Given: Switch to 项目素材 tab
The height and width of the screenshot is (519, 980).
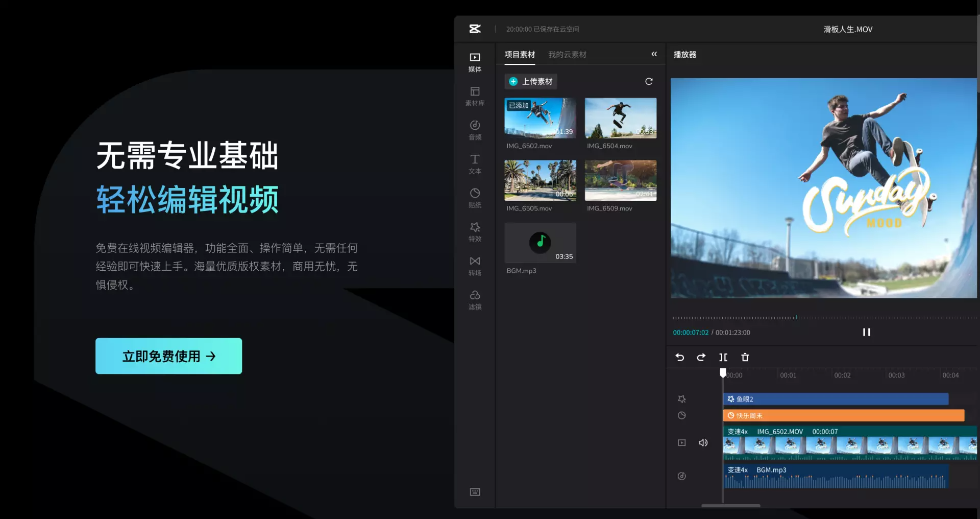Looking at the screenshot, I should click(520, 55).
